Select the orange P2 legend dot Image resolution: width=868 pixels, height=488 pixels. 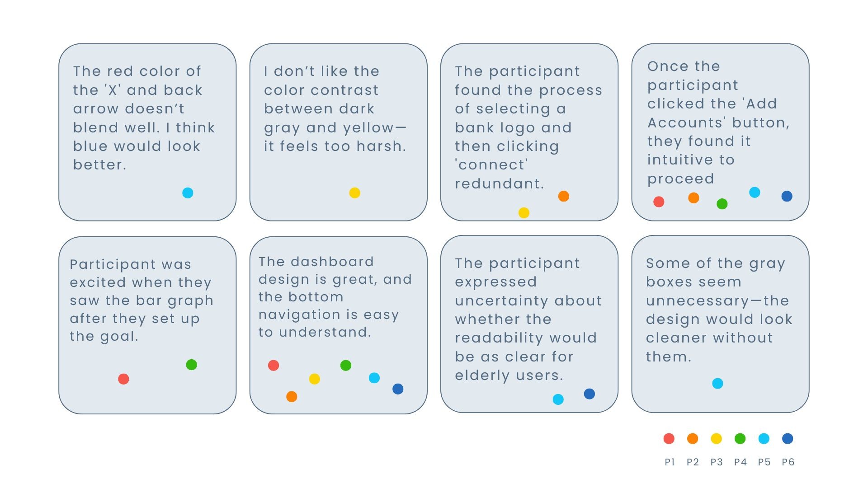coord(692,438)
